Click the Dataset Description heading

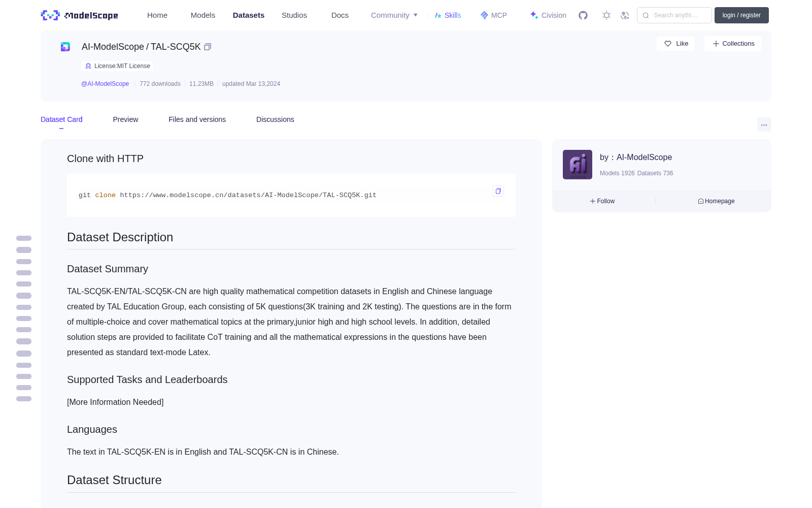pos(120,237)
